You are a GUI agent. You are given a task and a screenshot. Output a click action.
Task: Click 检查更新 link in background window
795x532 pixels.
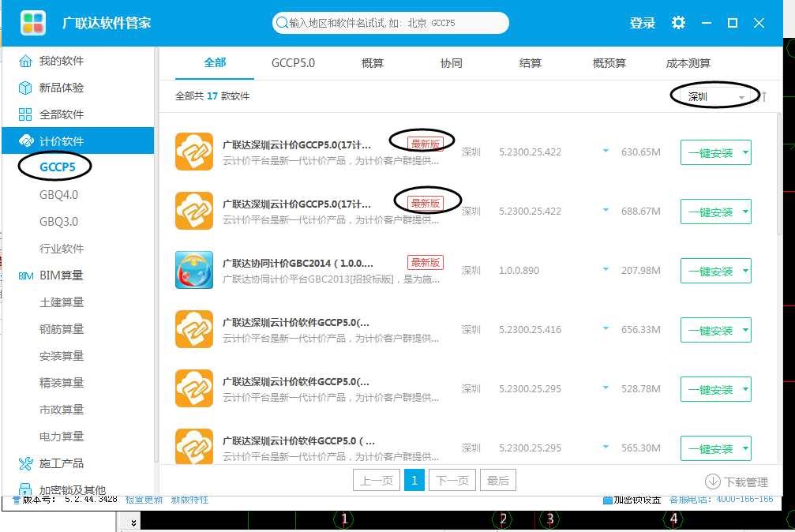144,500
